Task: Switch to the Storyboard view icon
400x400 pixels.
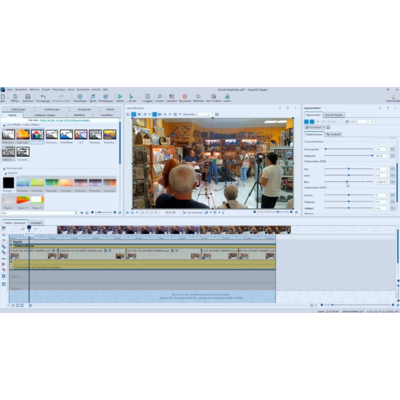Action: (x=185, y=97)
